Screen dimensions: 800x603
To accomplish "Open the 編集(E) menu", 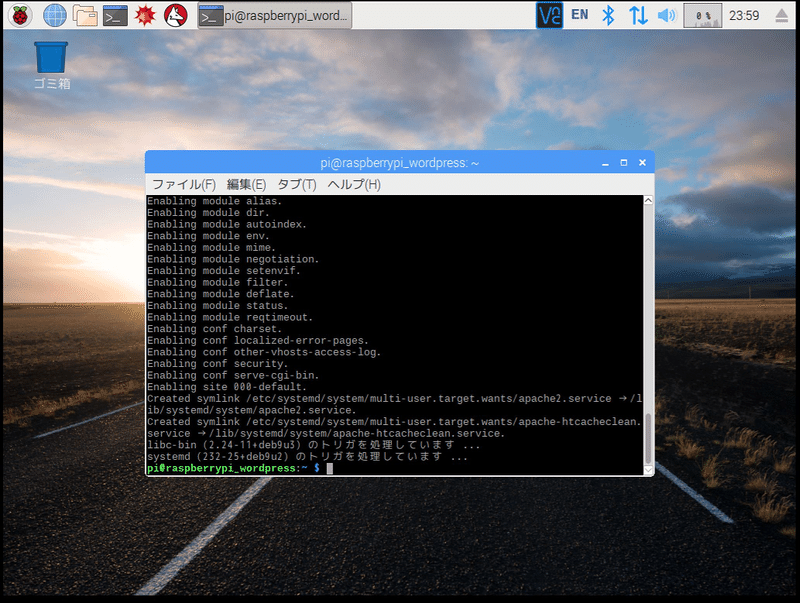I will point(246,184).
